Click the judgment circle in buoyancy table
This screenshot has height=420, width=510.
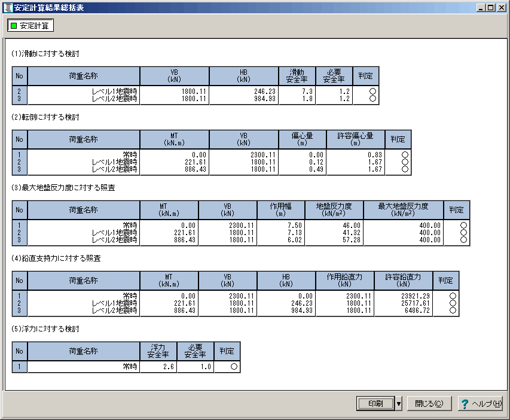click(x=234, y=367)
